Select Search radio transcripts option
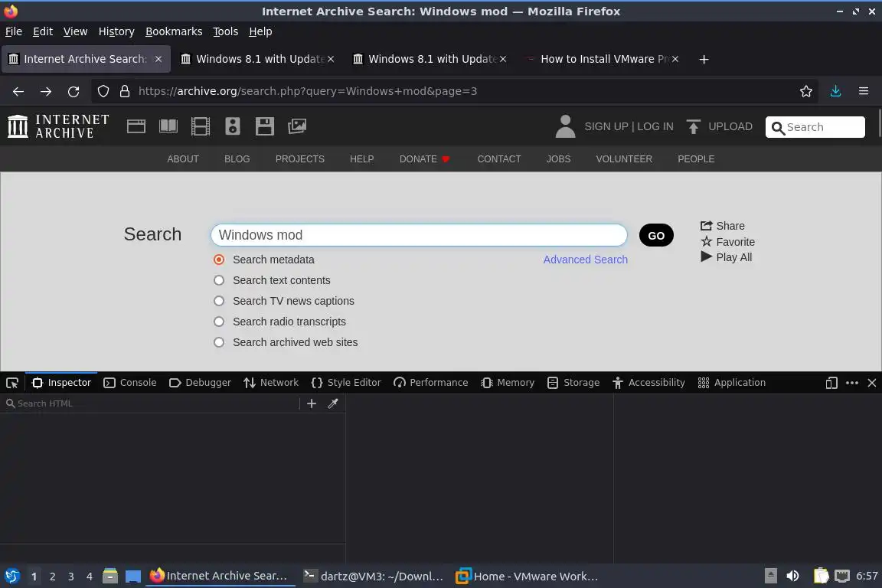This screenshot has width=882, height=588. (x=219, y=322)
